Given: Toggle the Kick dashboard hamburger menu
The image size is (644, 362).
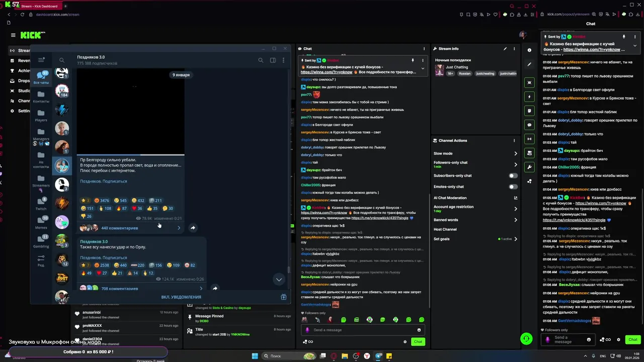Looking at the screenshot, I should pos(13,35).
